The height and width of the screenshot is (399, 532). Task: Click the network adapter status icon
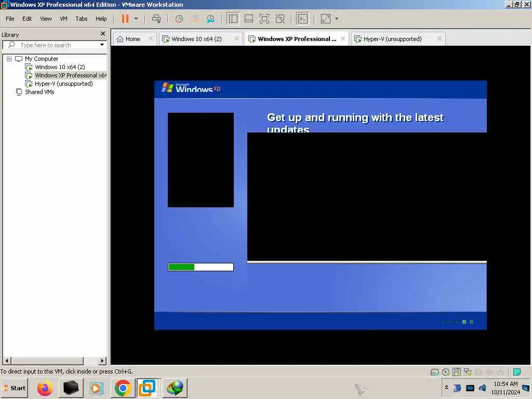(468, 372)
